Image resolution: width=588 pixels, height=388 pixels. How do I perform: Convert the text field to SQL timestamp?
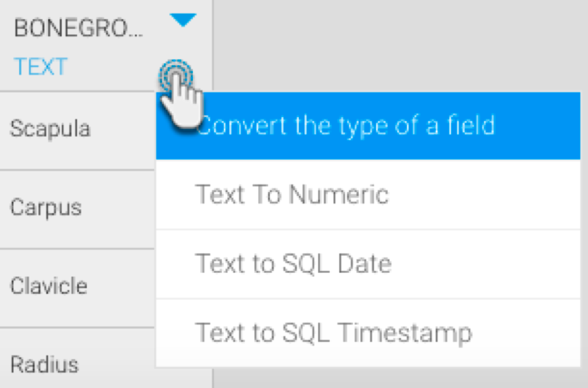[x=333, y=333]
